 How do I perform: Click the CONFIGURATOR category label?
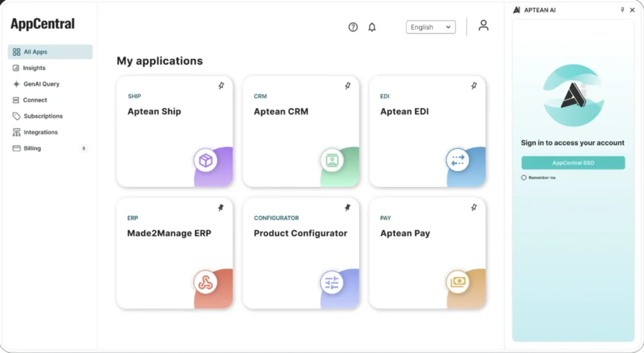[x=277, y=218]
